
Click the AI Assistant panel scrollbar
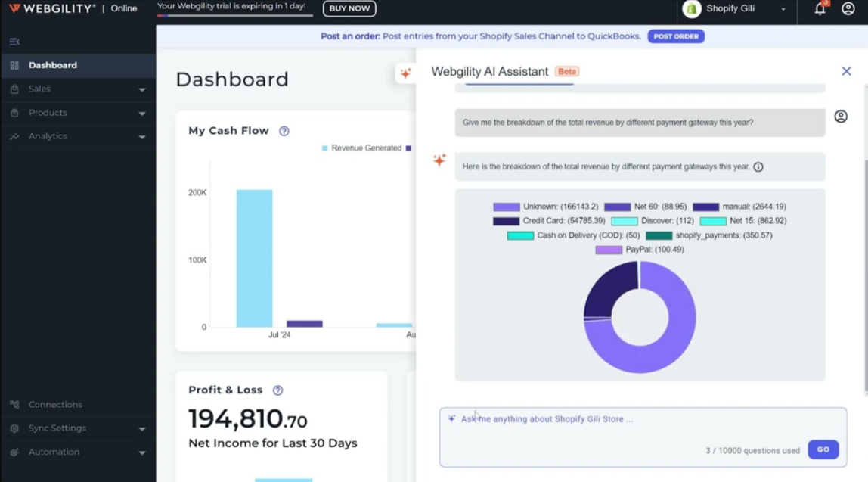point(866,277)
